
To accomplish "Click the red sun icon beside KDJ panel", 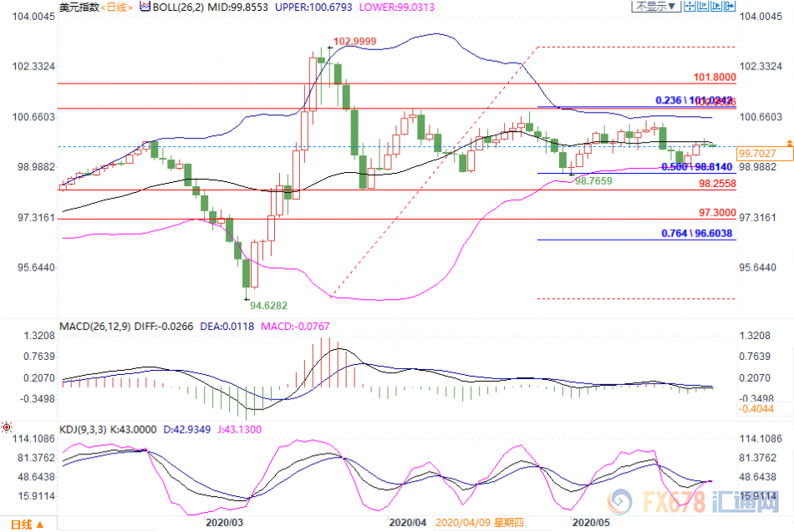I will coord(7,428).
